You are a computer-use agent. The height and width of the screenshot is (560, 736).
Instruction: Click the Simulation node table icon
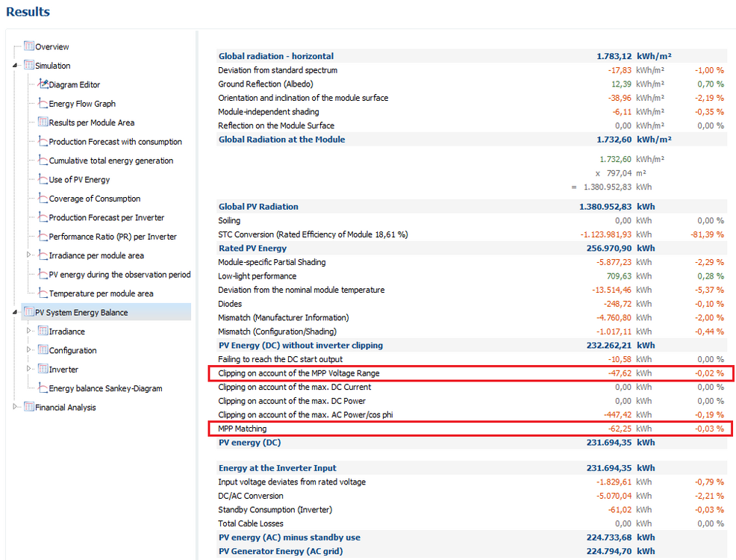pos(29,65)
